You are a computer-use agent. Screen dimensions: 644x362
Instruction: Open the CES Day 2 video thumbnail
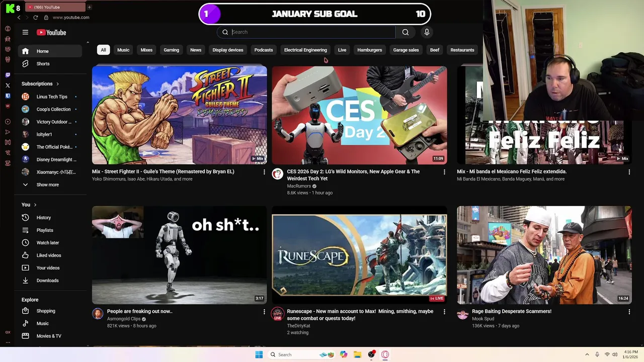click(359, 115)
